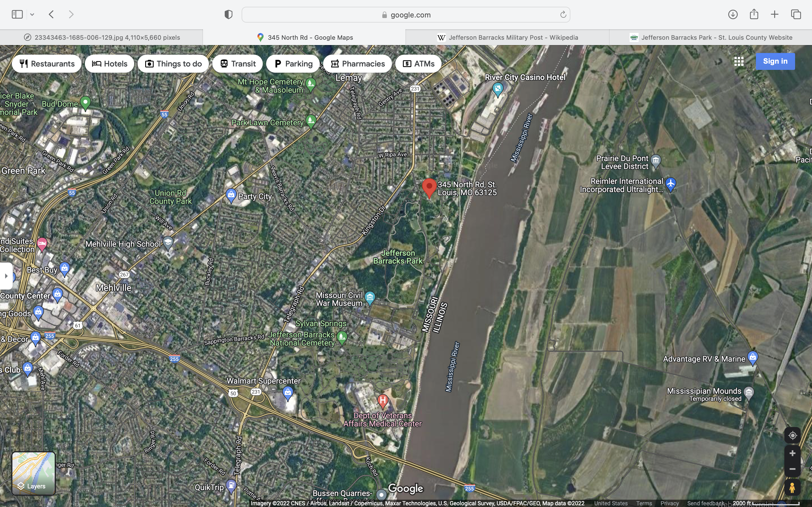This screenshot has width=812, height=507.
Task: Toggle the Safari sidebar
Action: coord(17,14)
